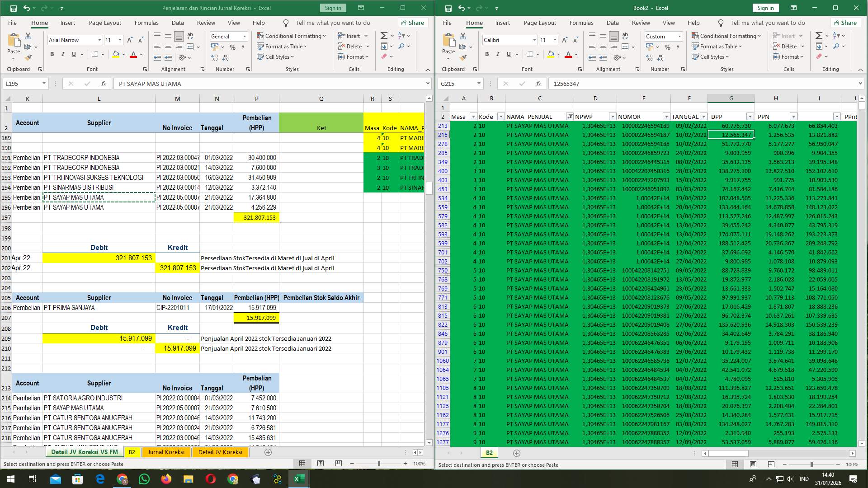Click the Increase Font Size icon
The height and width of the screenshot is (488, 868).
pyautogui.click(x=129, y=40)
